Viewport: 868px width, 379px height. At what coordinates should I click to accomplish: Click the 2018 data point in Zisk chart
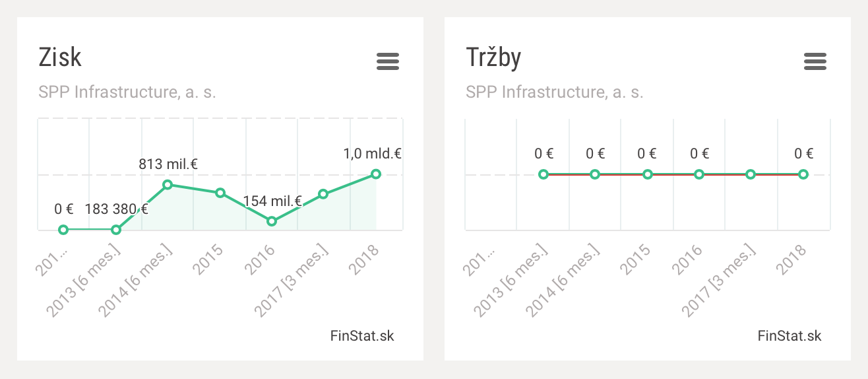click(x=376, y=174)
